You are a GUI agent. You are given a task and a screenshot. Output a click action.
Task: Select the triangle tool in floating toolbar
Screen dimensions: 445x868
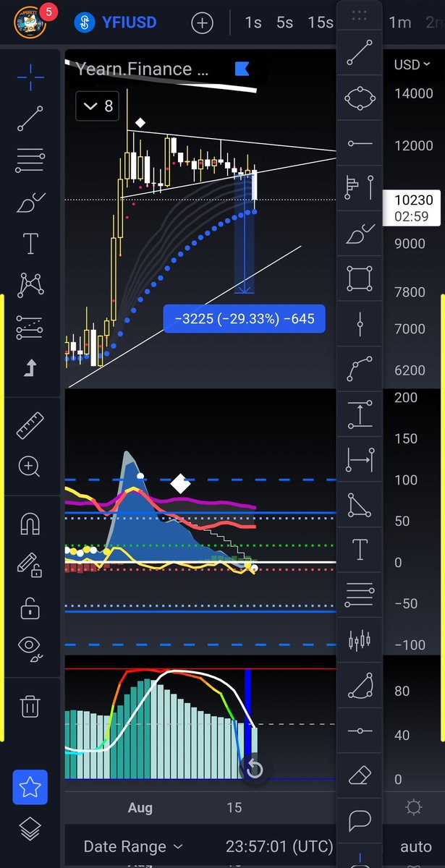coord(360,505)
